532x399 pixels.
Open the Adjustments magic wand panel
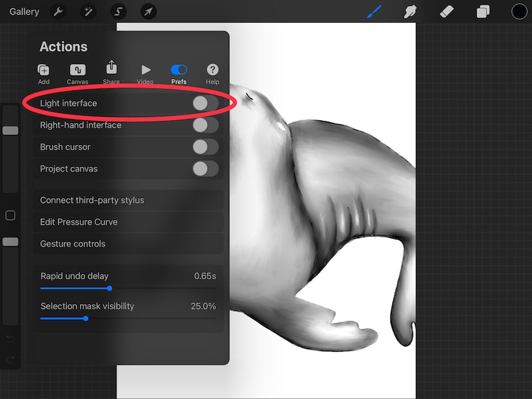[88, 11]
